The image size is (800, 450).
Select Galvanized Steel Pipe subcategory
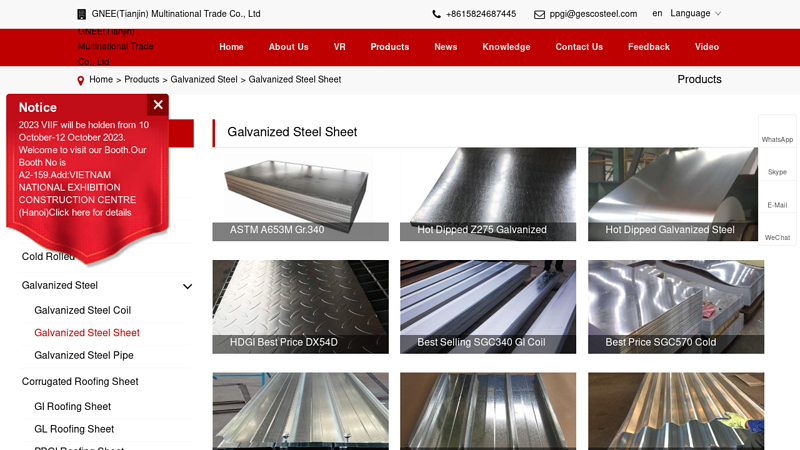point(84,355)
